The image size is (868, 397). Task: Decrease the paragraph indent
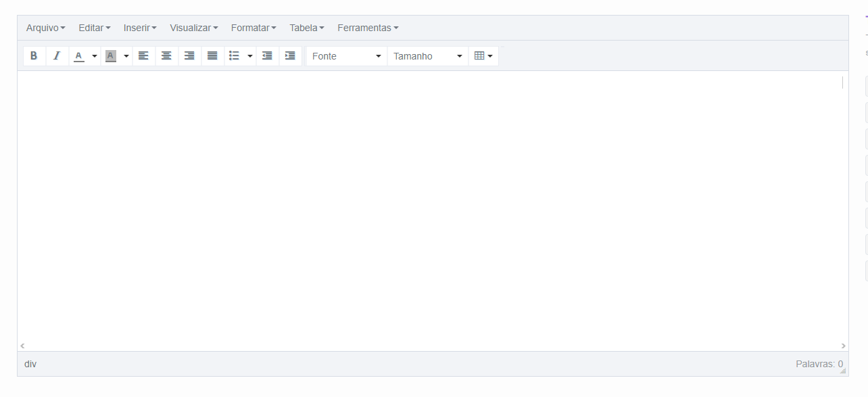(x=267, y=56)
